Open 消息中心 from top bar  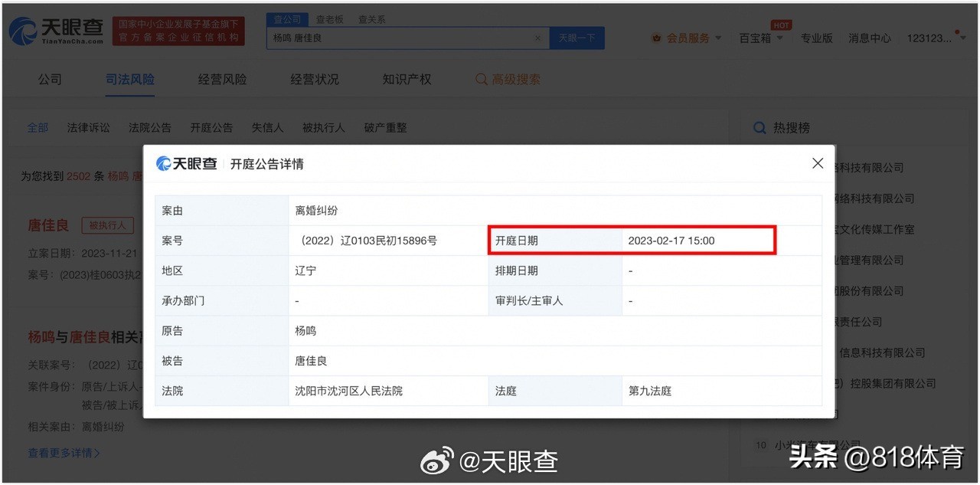[869, 38]
